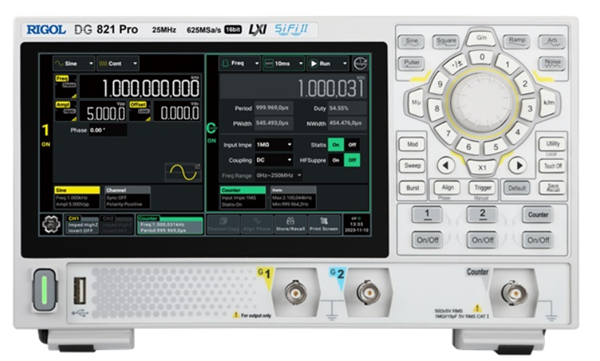This screenshot has width=600, height=361.
Task: Hit the Mod key
Action: point(412,144)
